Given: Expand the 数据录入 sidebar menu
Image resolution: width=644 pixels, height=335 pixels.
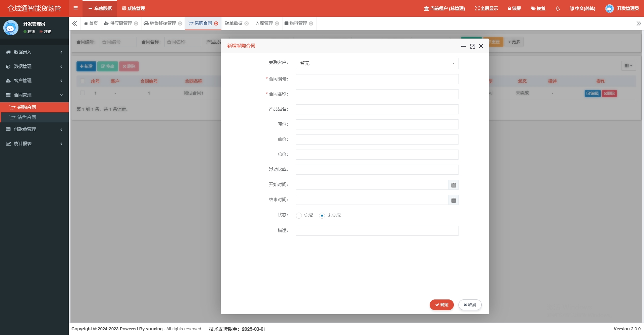Looking at the screenshot, I should (34, 52).
